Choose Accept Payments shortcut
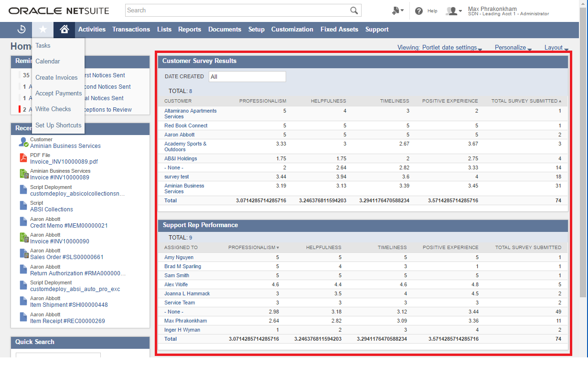Screen dimensions: 588x376 click(58, 94)
